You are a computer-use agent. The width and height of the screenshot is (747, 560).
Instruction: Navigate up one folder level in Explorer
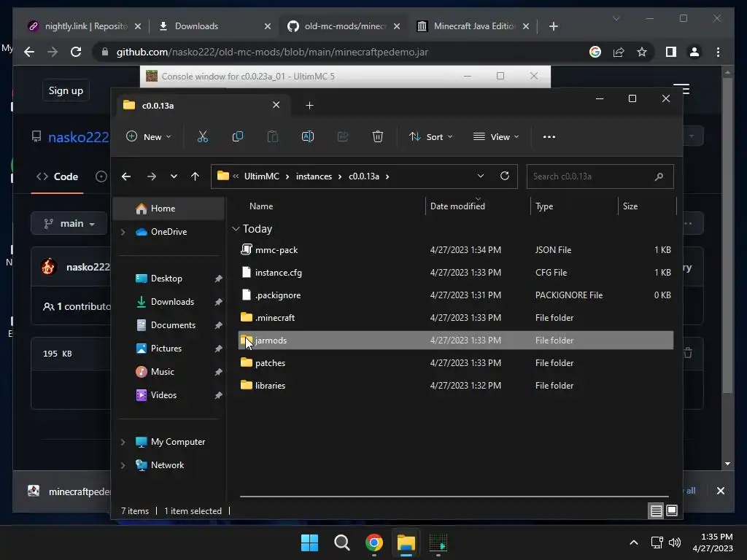(195, 176)
